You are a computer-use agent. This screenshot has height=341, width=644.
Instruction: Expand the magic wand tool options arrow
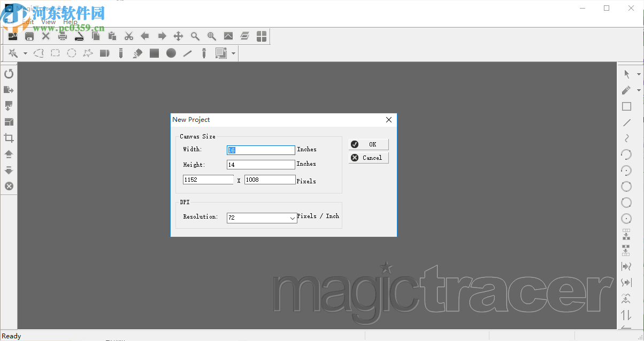click(x=25, y=53)
